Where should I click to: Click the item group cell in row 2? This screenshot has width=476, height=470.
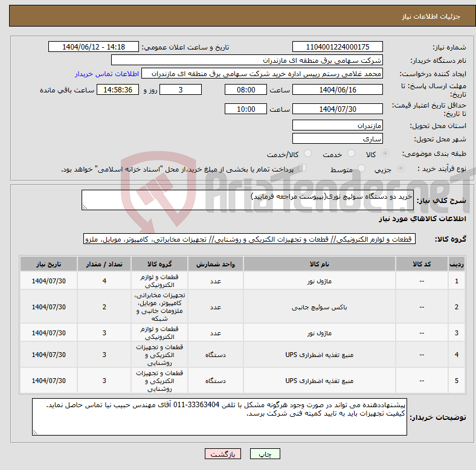pyautogui.click(x=159, y=307)
